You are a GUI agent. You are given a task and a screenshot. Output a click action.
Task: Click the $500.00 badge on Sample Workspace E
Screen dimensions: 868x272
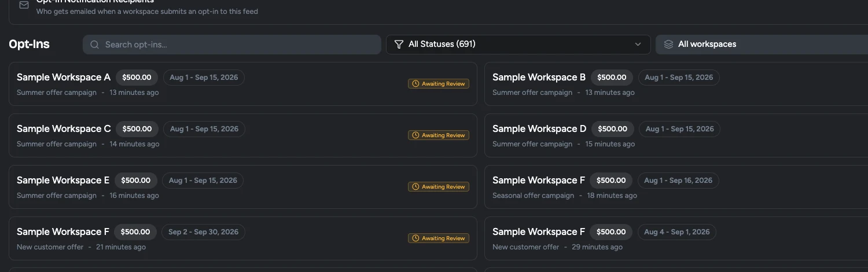(x=136, y=181)
